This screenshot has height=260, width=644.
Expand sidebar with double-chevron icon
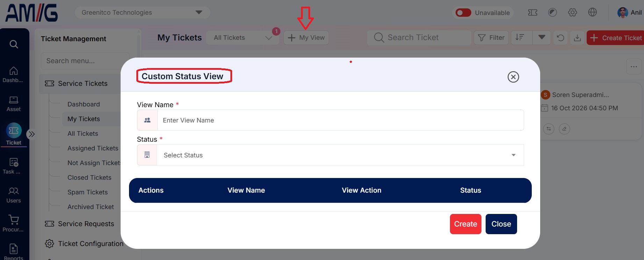(32, 134)
